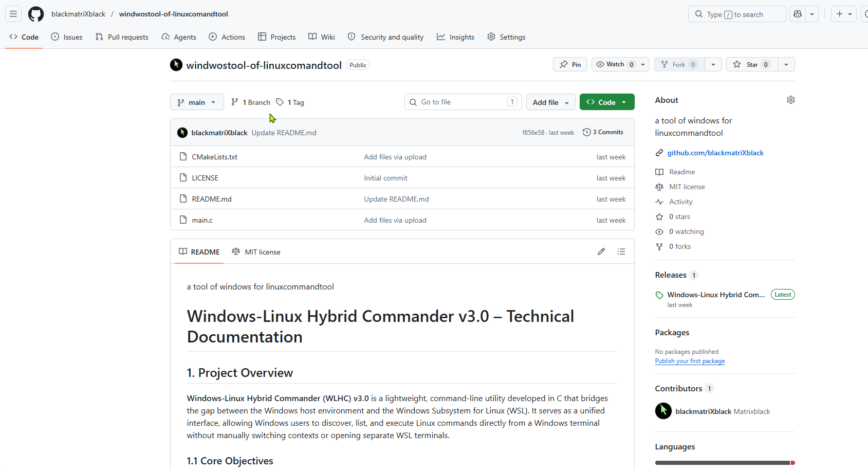The width and height of the screenshot is (868, 470).
Task: Open the GitHub home logo
Action: pos(36,14)
